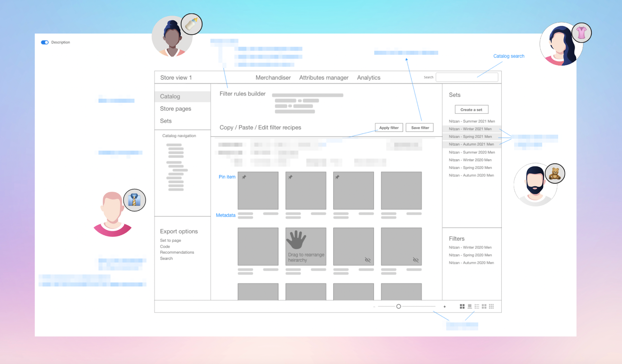Click the first product tile in second row

(258, 246)
